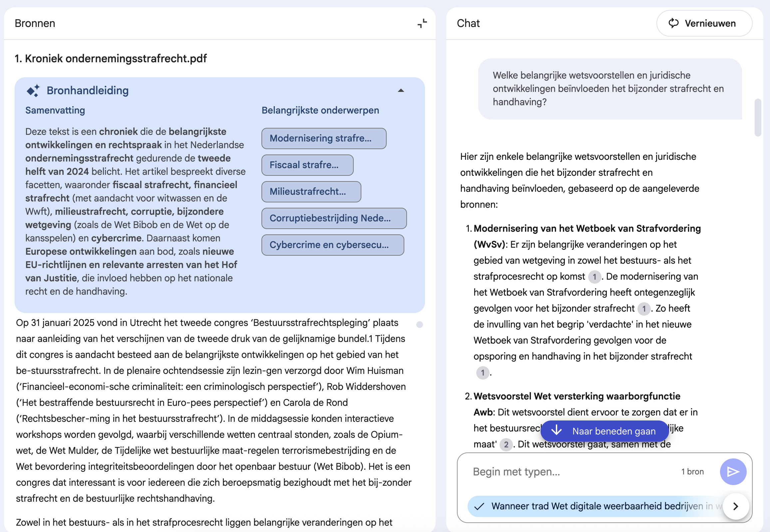
Task: Click the Naar beneden gaan button
Action: point(604,431)
